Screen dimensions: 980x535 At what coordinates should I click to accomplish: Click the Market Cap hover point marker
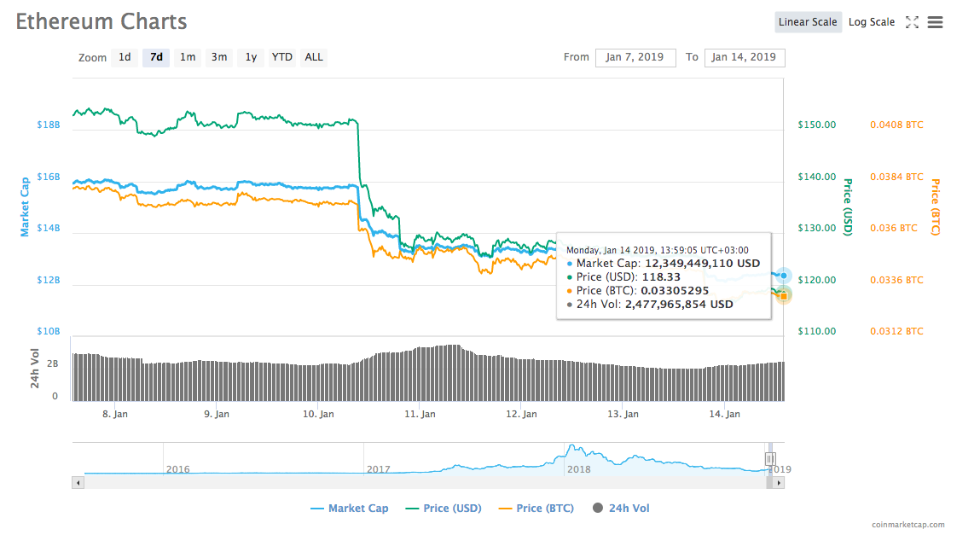[783, 276]
